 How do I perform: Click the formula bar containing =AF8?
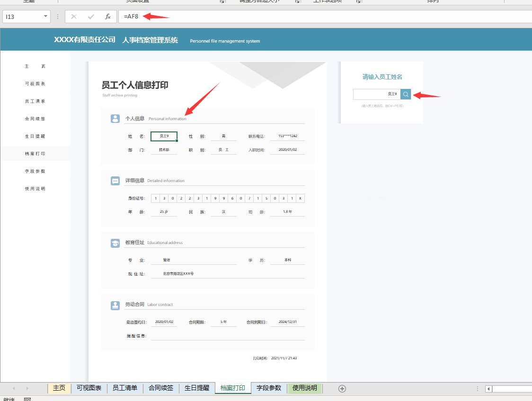326,17
